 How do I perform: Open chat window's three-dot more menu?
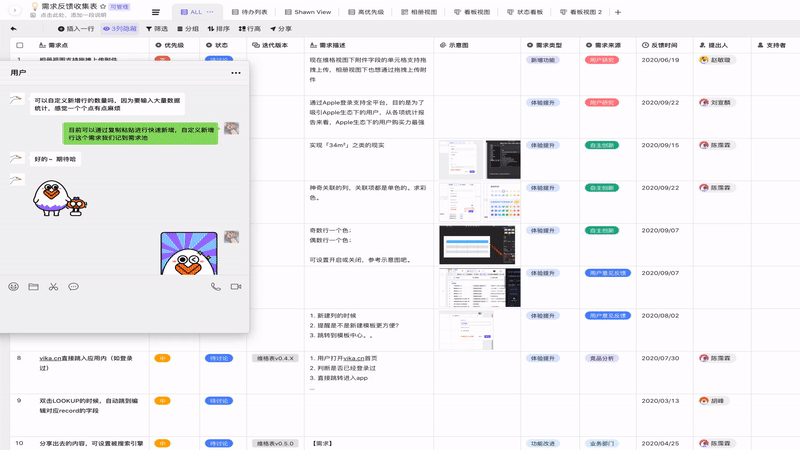(x=236, y=73)
